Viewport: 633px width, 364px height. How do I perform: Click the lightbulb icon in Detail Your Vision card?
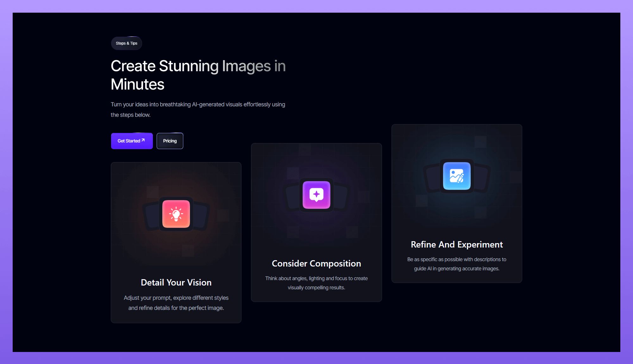pyautogui.click(x=176, y=214)
